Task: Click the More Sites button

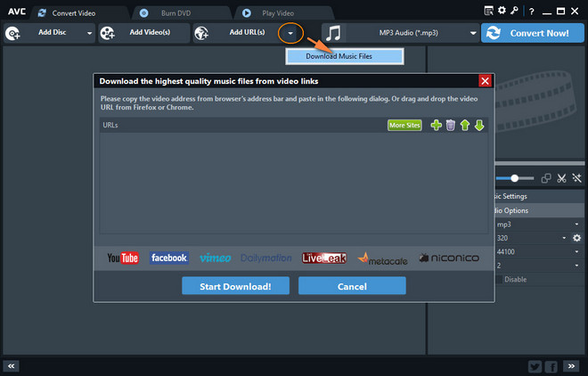Action: 404,126
